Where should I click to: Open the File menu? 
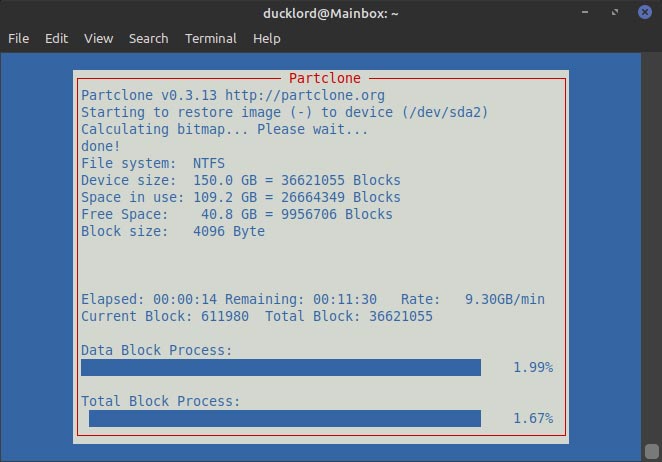(x=19, y=38)
